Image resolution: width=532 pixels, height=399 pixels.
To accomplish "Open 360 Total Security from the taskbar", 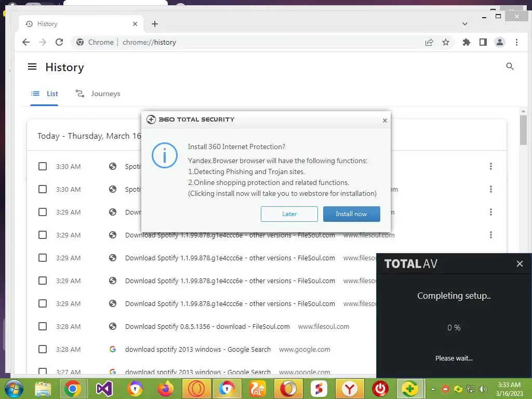I will pyautogui.click(x=410, y=389).
